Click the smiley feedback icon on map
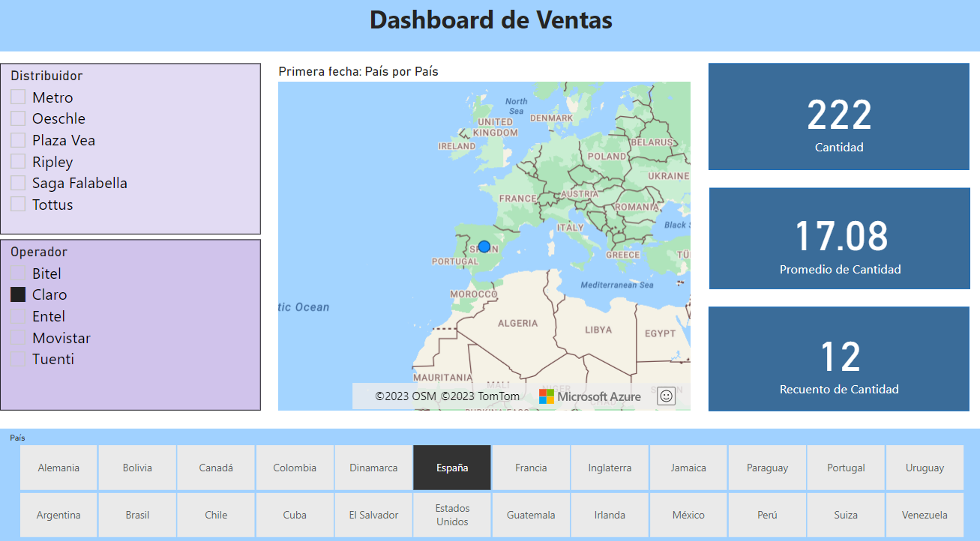980x541 pixels. point(666,396)
